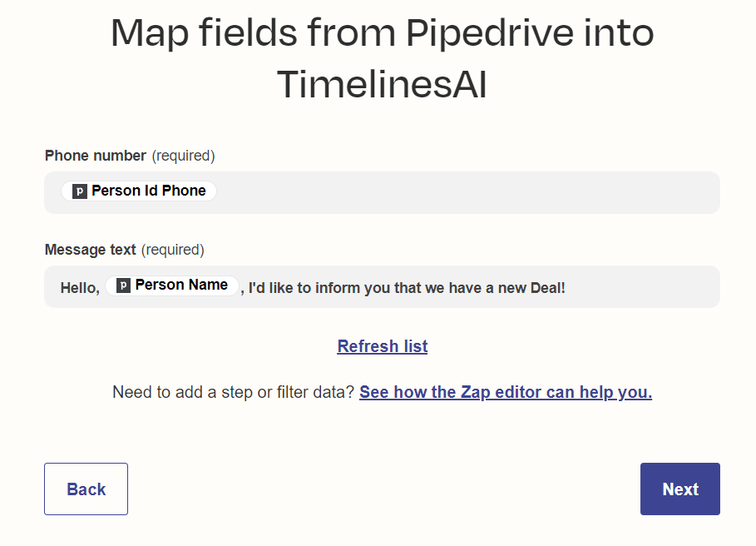Proceed by pressing the Next button
The width and height of the screenshot is (756, 546).
tap(679, 489)
